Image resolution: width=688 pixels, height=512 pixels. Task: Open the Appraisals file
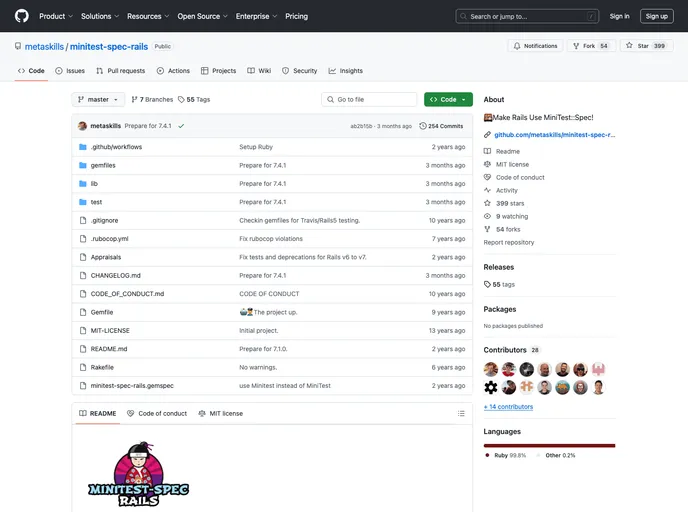click(106, 258)
